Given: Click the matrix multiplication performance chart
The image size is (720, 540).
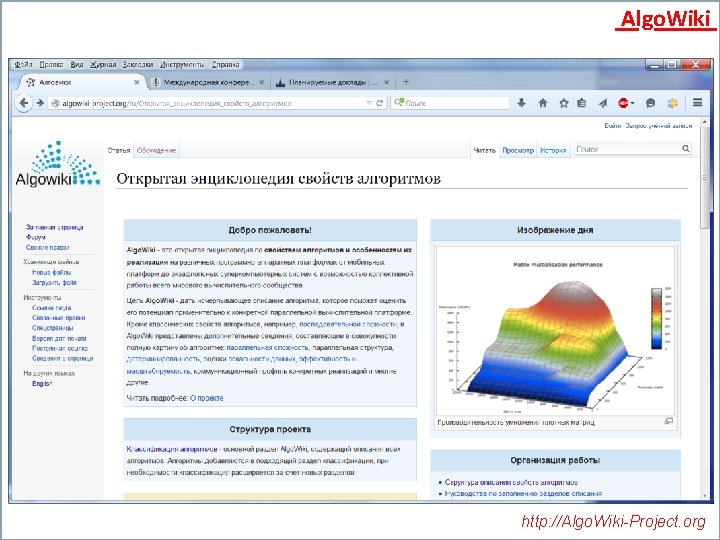Looking at the screenshot, I should click(x=556, y=332).
